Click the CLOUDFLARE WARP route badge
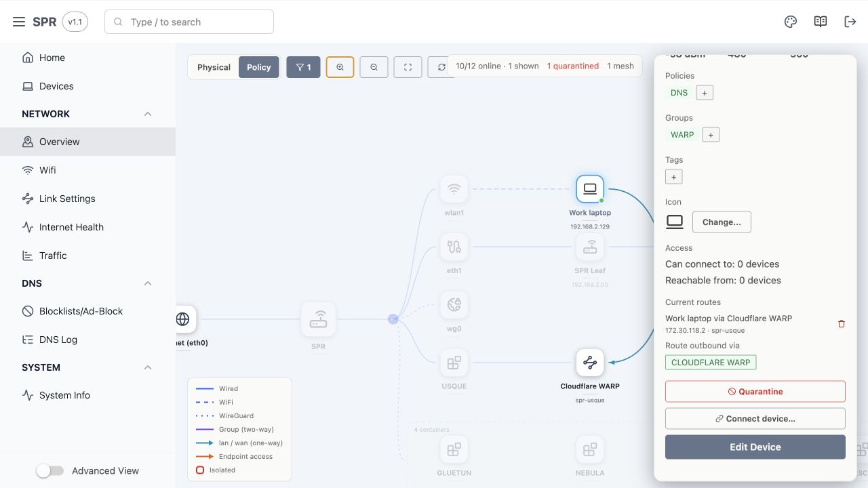868x488 pixels. (x=711, y=363)
